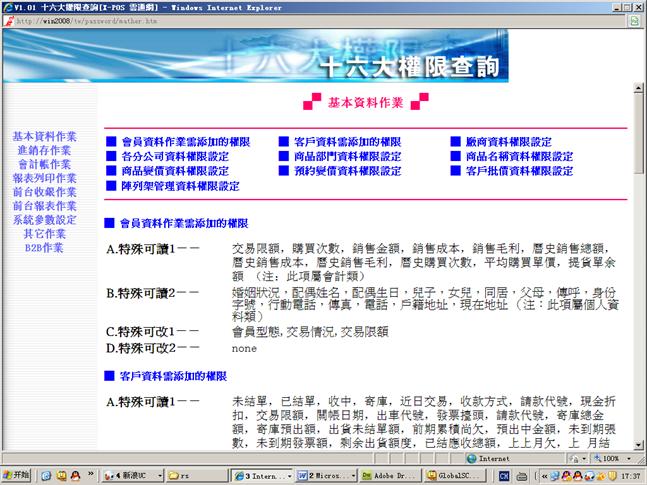Click the page icon in address bar
Viewport: 647px width, 485px height.
[x=9, y=19]
